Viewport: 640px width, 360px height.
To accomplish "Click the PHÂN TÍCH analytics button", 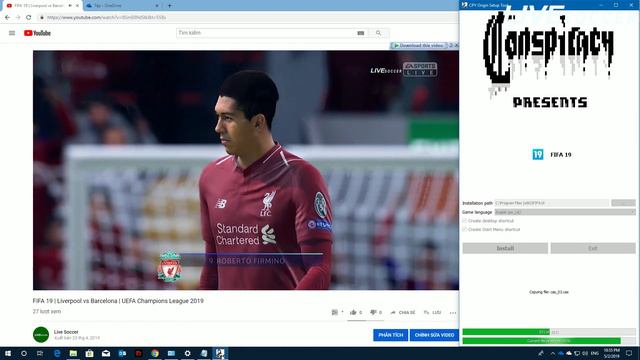I will 390,335.
